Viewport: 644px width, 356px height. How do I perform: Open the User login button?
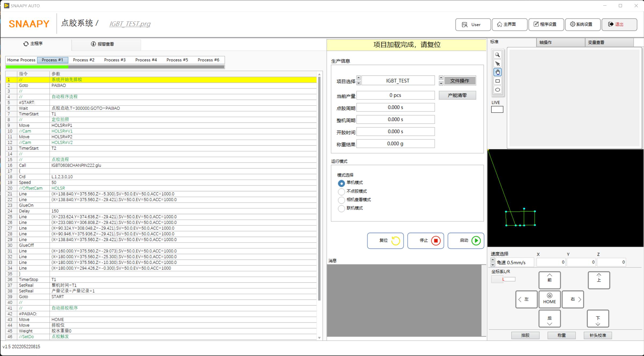point(473,24)
